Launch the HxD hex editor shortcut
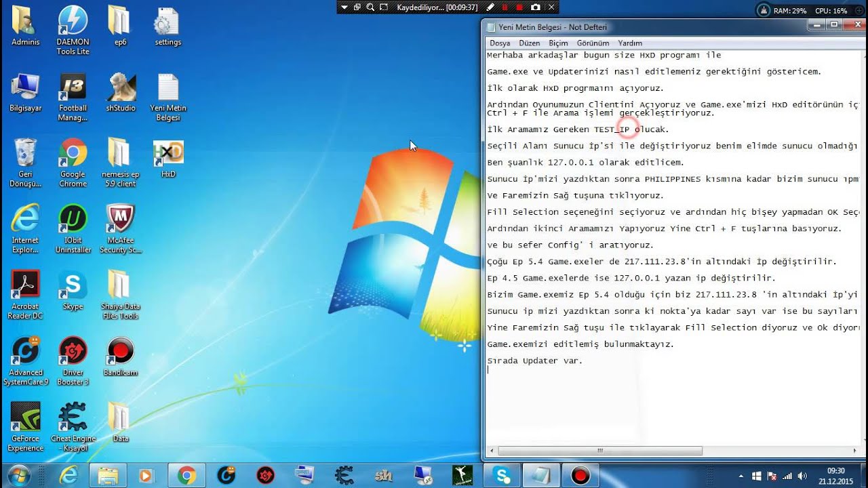 click(168, 159)
